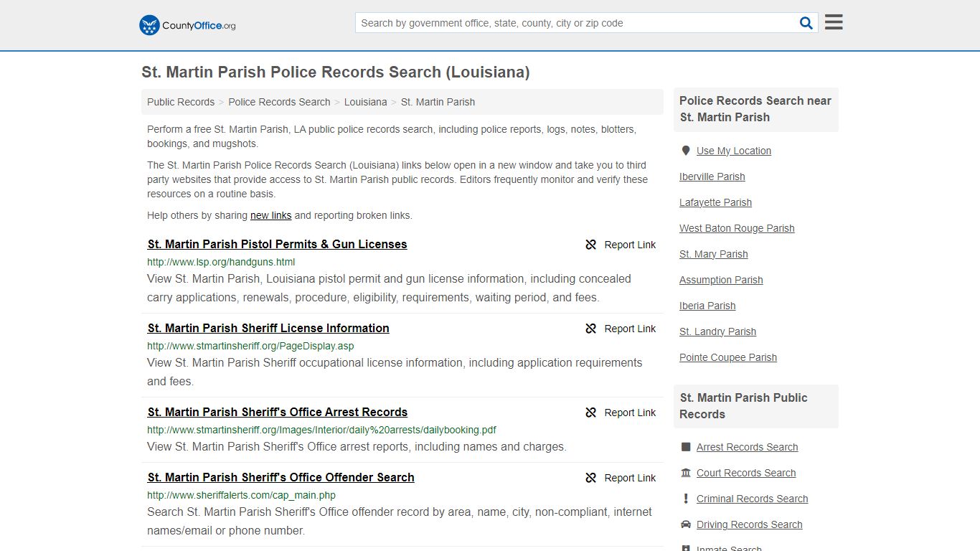The width and height of the screenshot is (980, 551).
Task: Click the location pin icon
Action: coord(686,151)
